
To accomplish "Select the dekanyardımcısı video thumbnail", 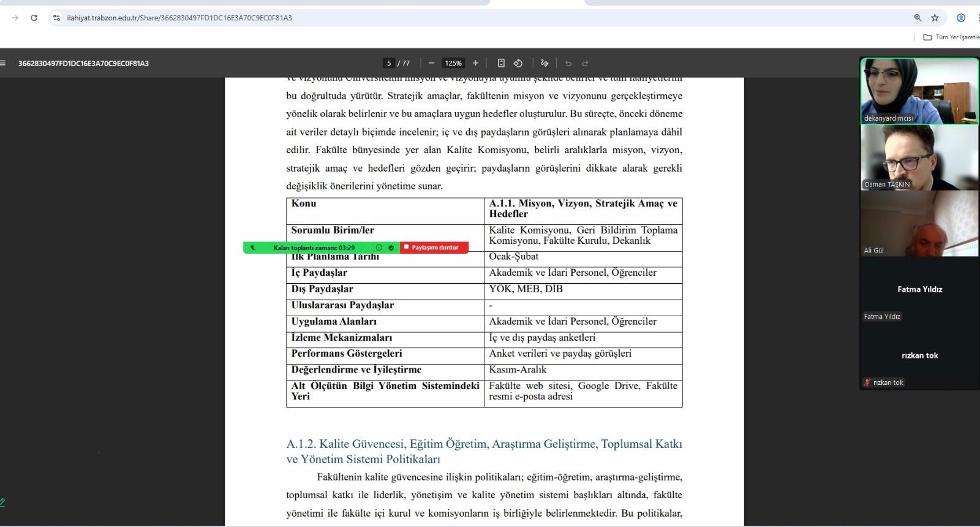I will point(919,91).
